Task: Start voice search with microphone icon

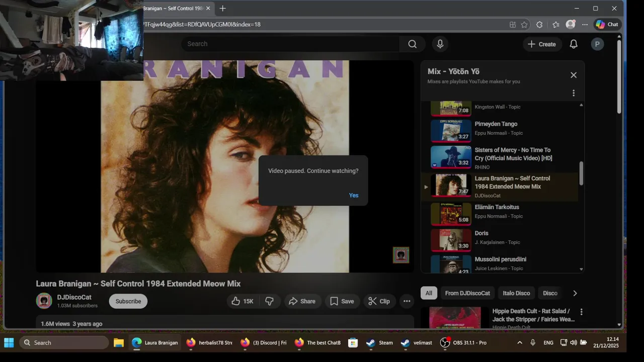Action: point(440,44)
